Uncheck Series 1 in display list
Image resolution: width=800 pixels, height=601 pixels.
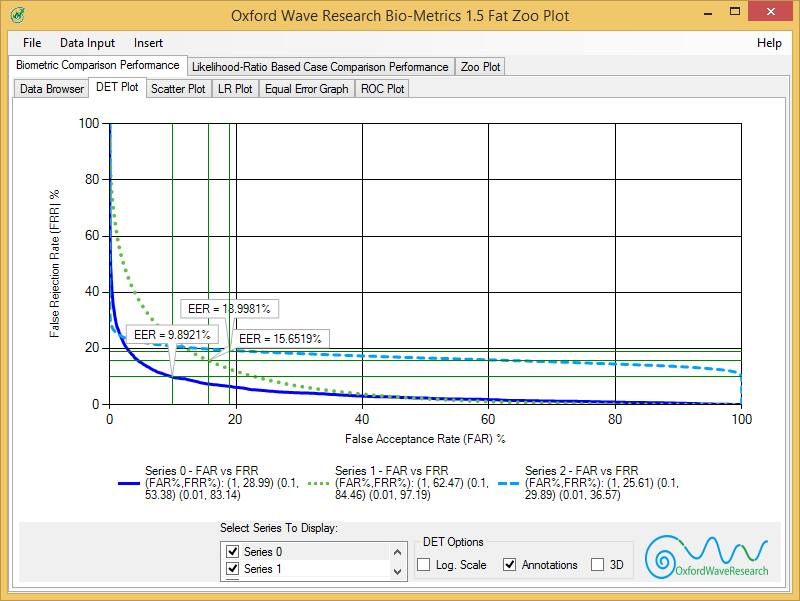(x=233, y=568)
